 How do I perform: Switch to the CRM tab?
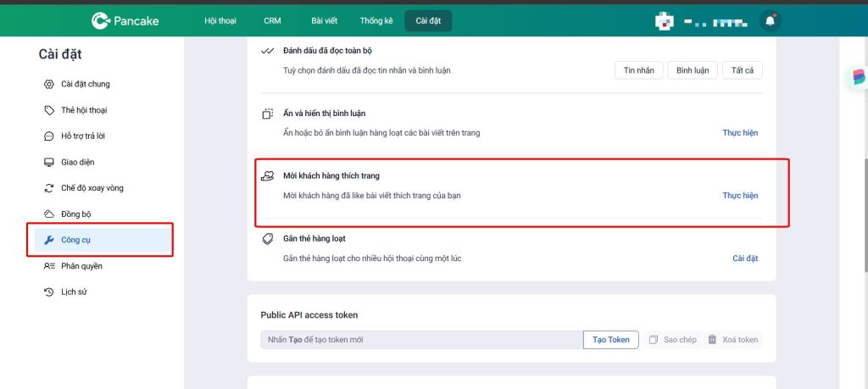pos(272,20)
